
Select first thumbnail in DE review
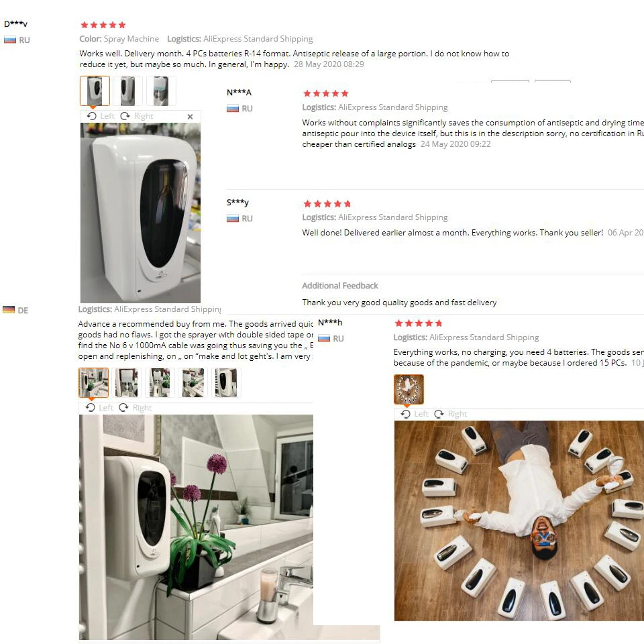coord(94,382)
